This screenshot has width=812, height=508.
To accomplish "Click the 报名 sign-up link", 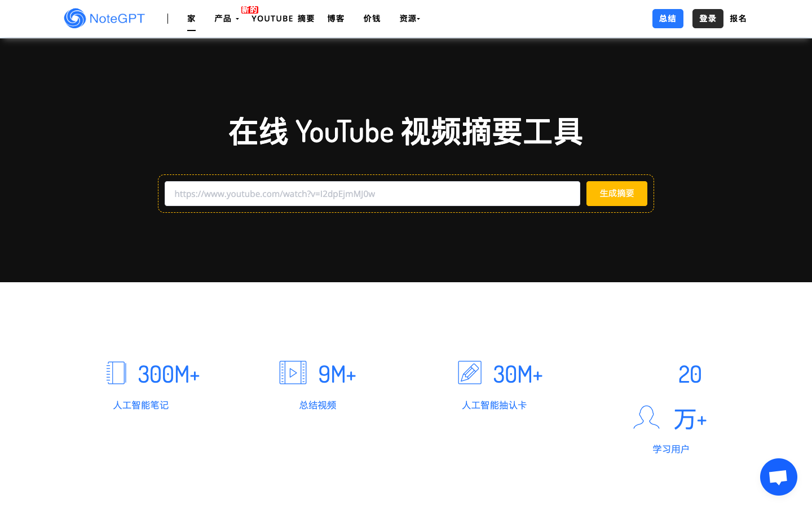I will 738,19.
